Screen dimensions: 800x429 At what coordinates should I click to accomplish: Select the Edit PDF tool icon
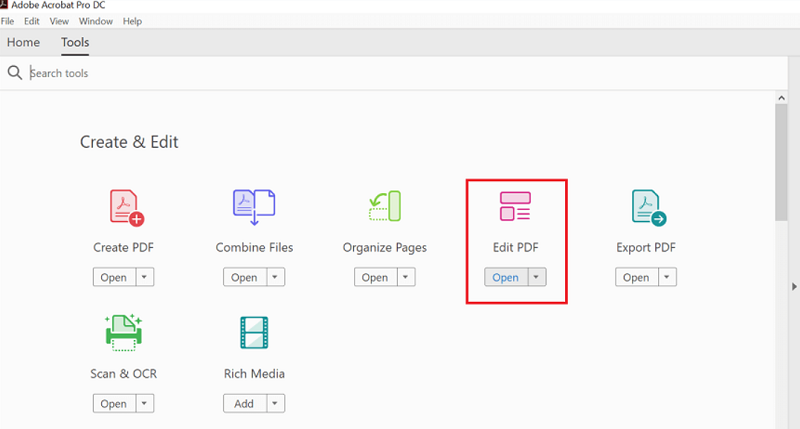[x=515, y=207]
